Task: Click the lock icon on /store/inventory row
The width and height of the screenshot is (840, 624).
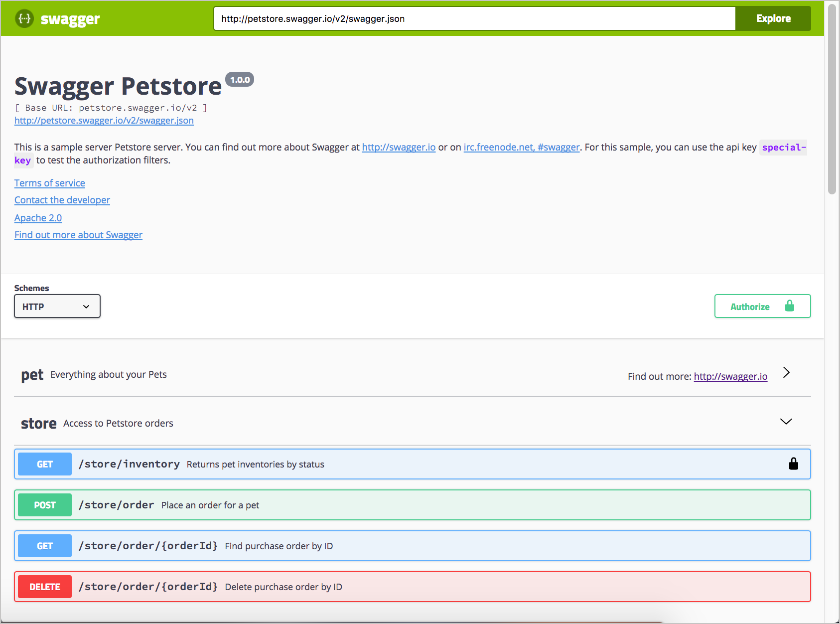Action: point(793,464)
